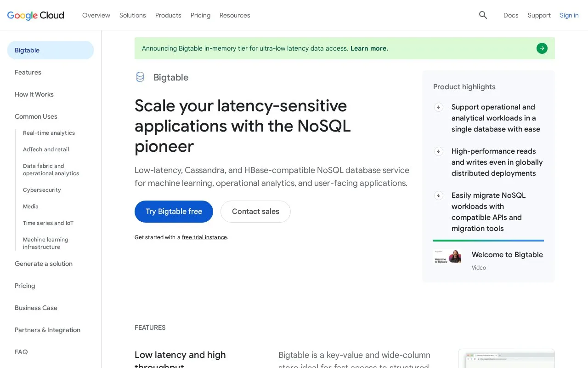Jump to Generate a solution section
588x368 pixels.
44,264
